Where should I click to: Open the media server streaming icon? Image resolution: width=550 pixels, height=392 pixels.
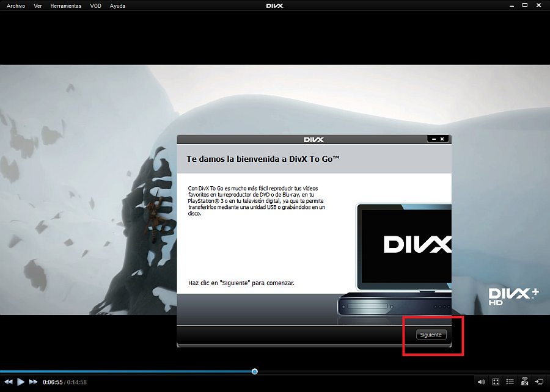(524, 382)
